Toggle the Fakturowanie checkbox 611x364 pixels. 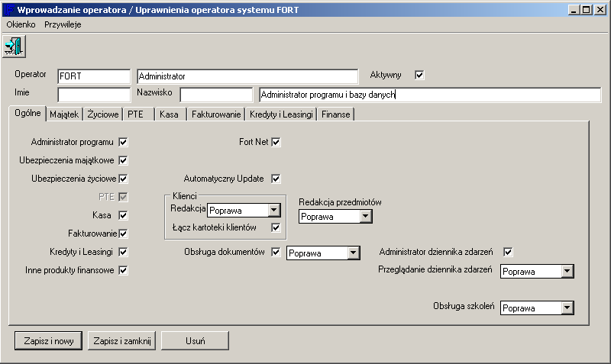[x=123, y=234]
